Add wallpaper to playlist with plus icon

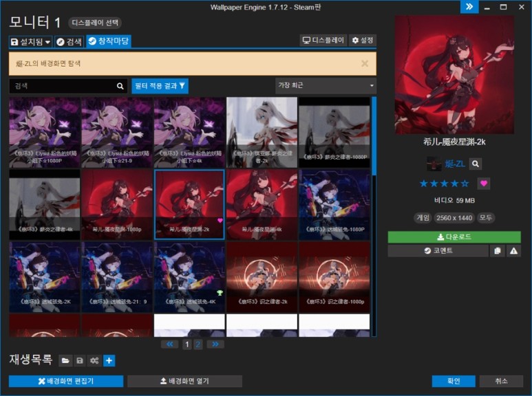[109, 361]
